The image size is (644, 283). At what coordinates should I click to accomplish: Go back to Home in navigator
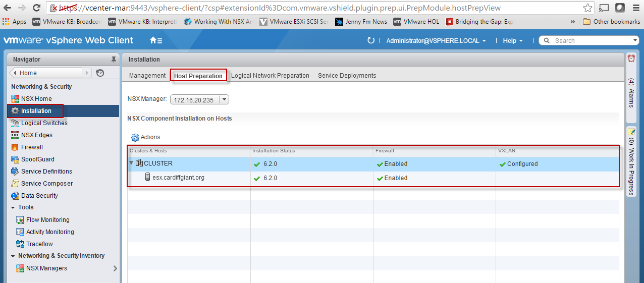[x=46, y=73]
